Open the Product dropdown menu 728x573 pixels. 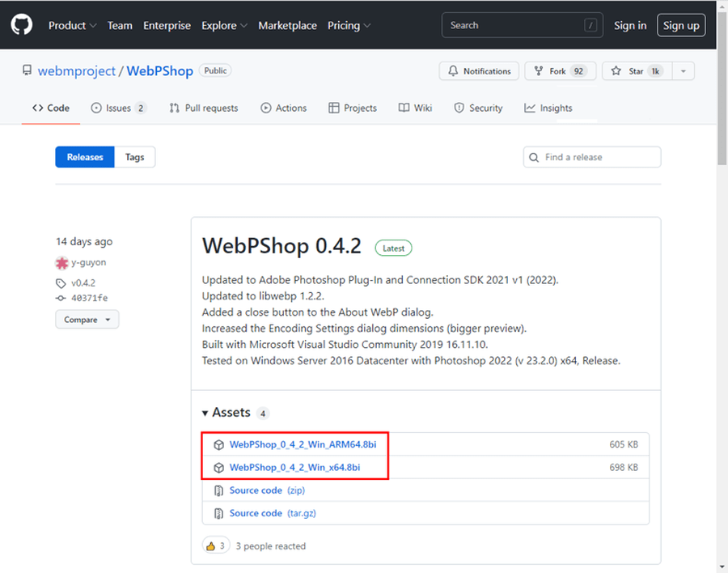point(72,25)
